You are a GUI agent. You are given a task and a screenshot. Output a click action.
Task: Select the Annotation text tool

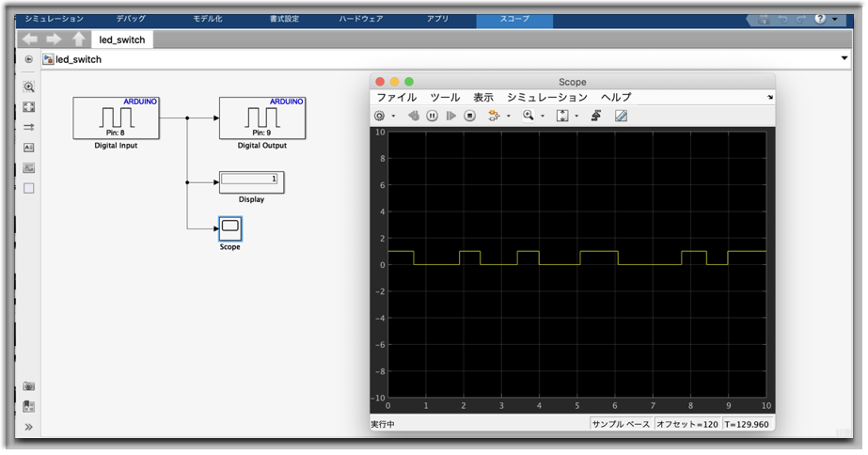[x=29, y=148]
